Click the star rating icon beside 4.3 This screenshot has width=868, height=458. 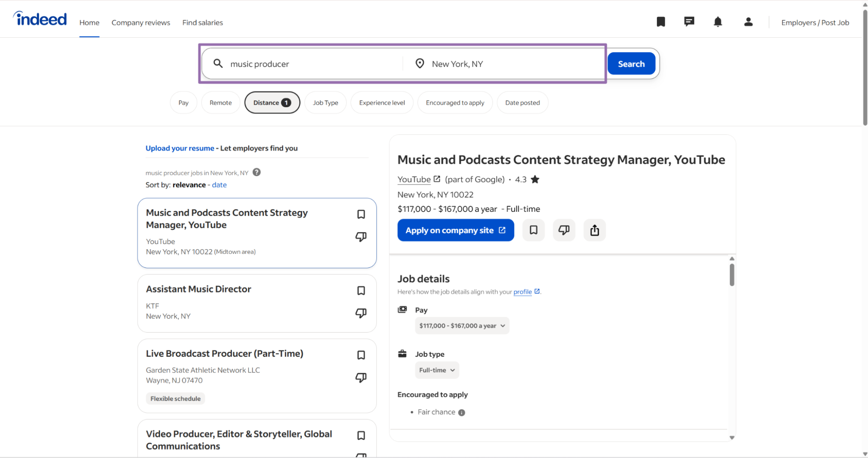click(535, 179)
